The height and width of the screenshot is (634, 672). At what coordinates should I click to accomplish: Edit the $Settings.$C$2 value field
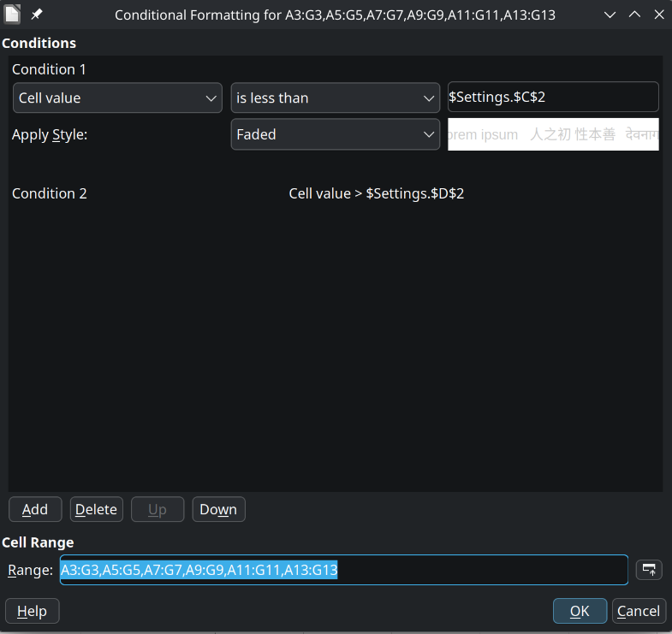(553, 98)
